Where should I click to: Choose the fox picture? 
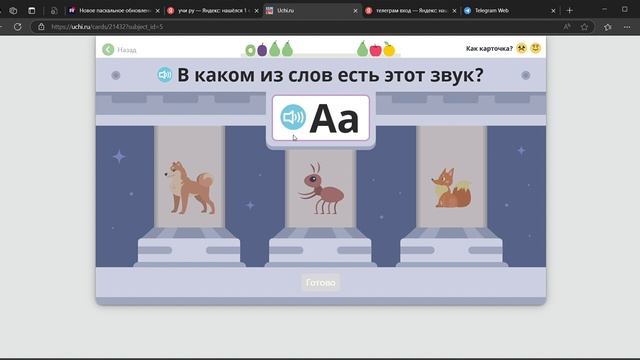[x=451, y=188]
